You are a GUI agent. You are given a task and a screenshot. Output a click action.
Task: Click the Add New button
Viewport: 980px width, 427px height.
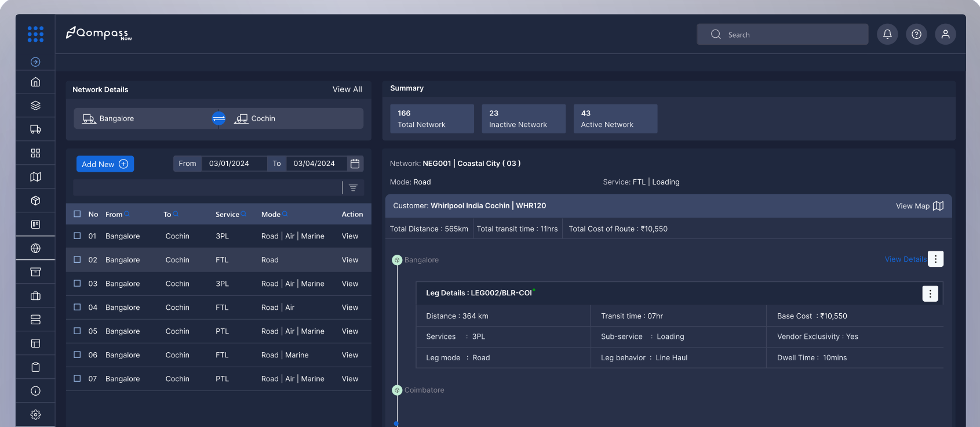pos(105,164)
